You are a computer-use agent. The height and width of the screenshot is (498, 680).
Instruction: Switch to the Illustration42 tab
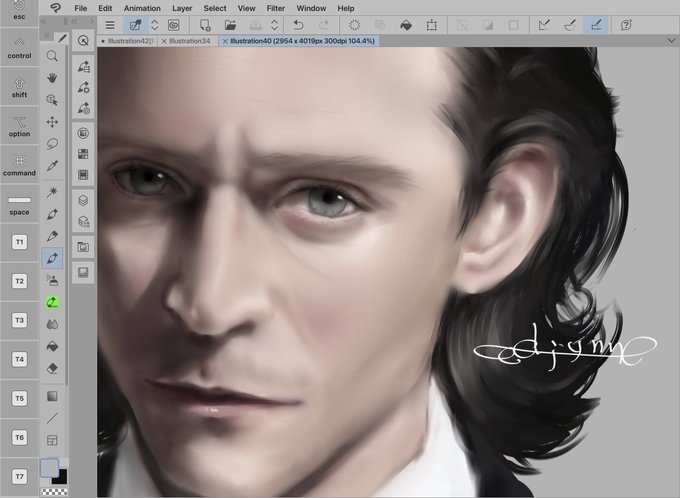(x=127, y=41)
